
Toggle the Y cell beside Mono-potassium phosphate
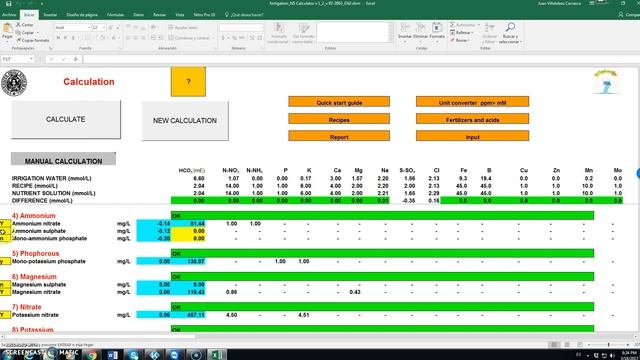(x=5, y=261)
